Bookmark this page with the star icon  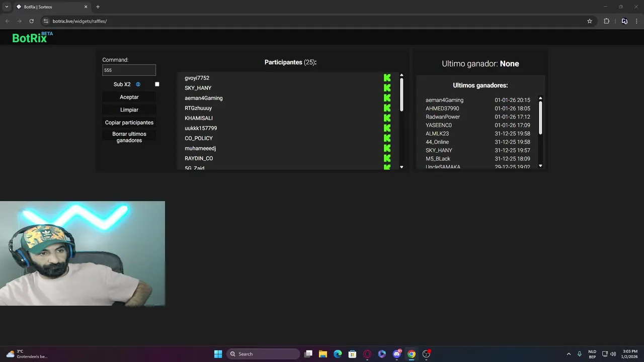point(590,21)
